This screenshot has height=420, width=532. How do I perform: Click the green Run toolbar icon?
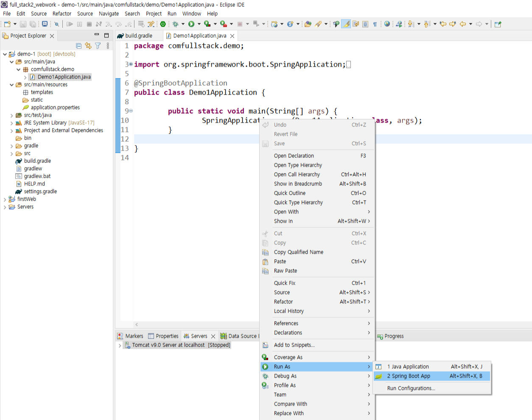191,24
